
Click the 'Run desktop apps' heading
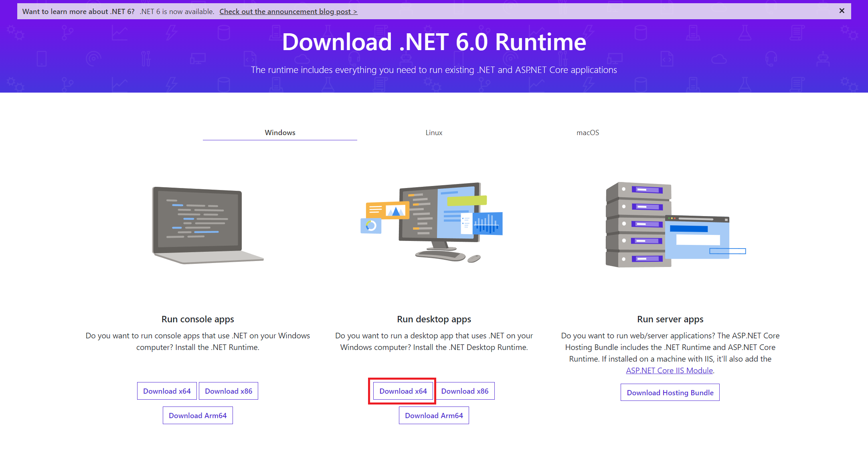(x=434, y=319)
